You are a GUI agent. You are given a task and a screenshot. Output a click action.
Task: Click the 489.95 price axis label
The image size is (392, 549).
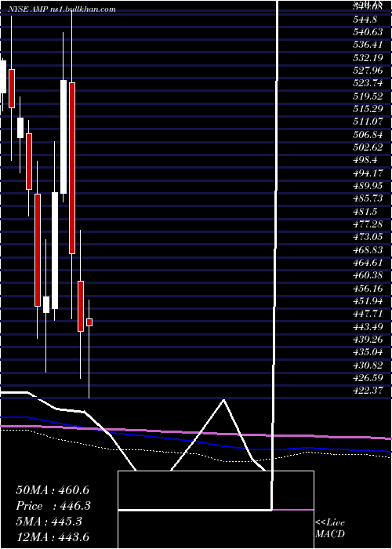point(368,186)
